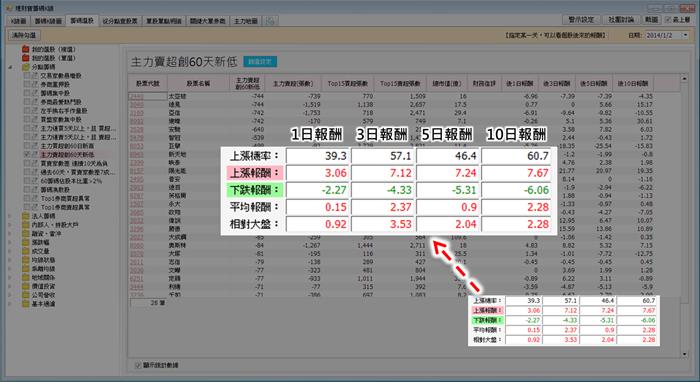
Task: Sort by the 後1日報酬 column header
Action: click(520, 83)
